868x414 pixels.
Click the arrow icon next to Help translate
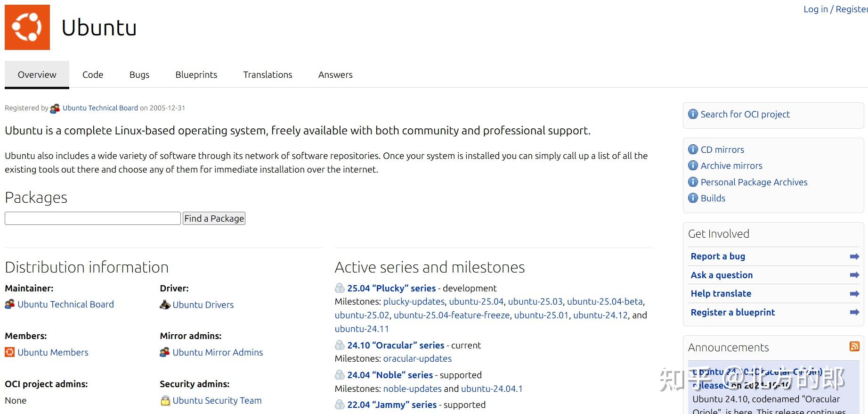coord(854,294)
